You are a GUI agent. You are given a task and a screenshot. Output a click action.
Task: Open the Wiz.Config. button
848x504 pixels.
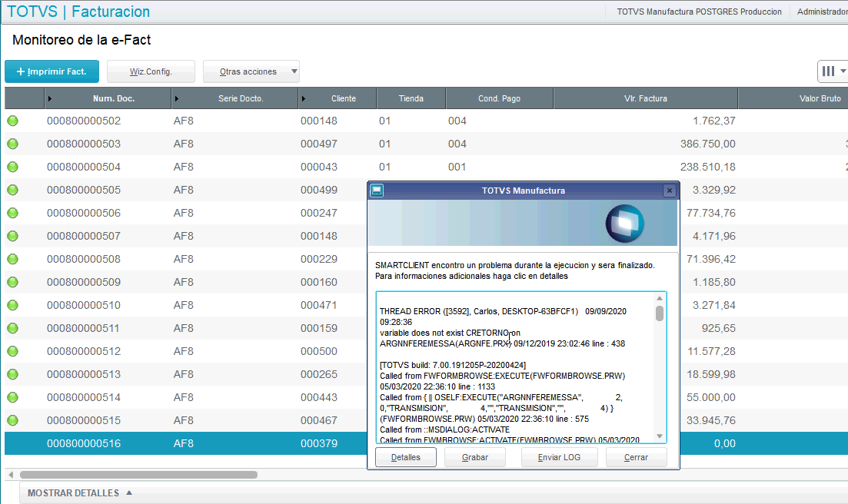(151, 71)
